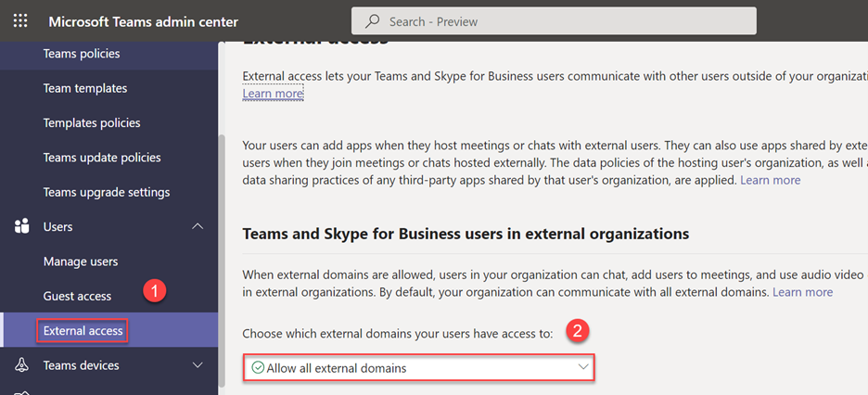868x395 pixels.
Task: Click the sidebar vertical scrollbar
Action: click(x=220, y=260)
